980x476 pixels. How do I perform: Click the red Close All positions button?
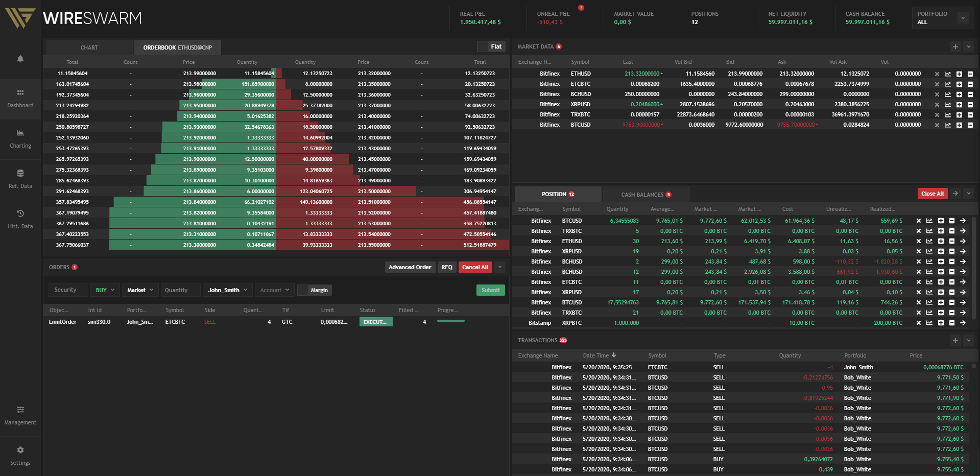click(933, 194)
